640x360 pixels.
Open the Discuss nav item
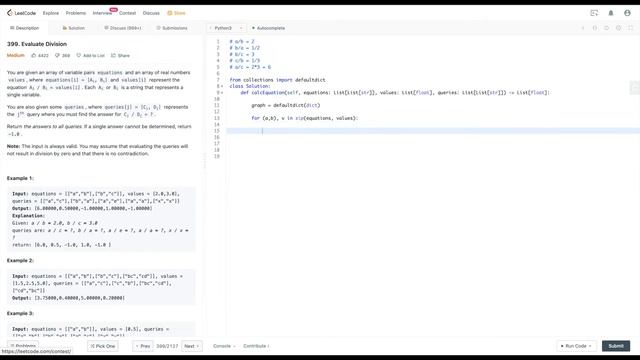[x=151, y=13]
